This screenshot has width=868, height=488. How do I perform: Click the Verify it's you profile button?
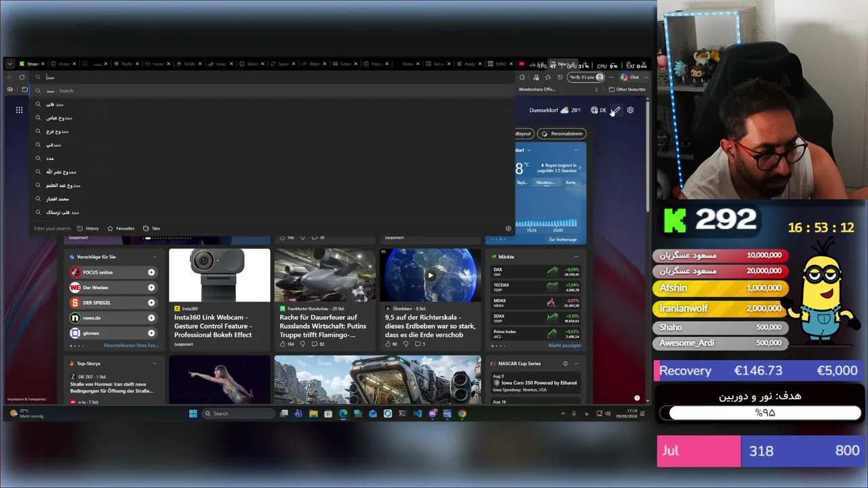(x=587, y=77)
